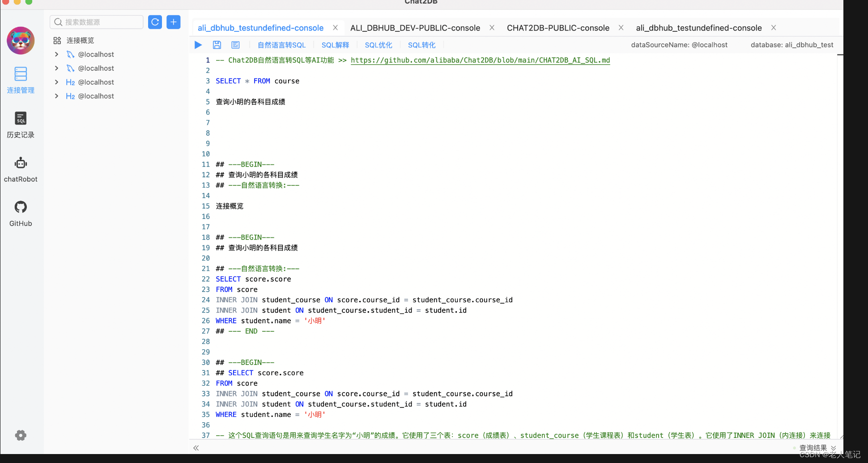This screenshot has height=463, width=868.
Task: Open 历史记录 history panel
Action: [x=21, y=125]
